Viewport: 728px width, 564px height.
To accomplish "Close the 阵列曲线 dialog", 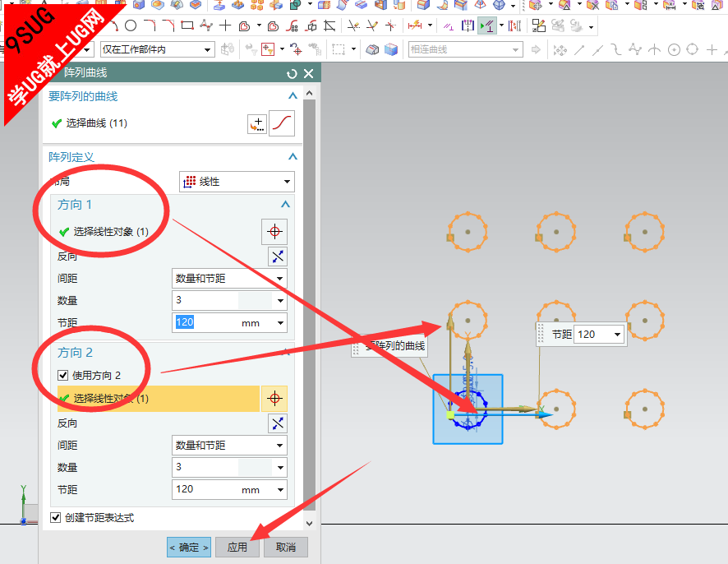I will (308, 73).
